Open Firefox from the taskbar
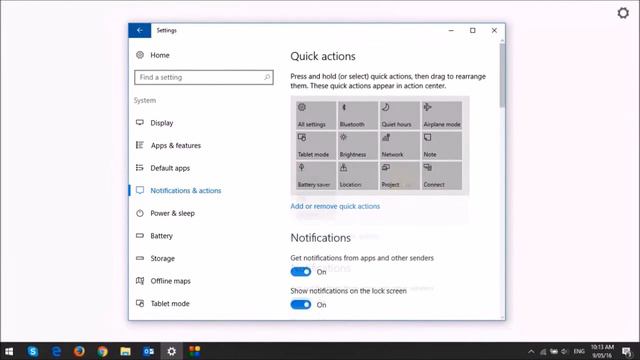Viewport: 640px width, 360px height. (79, 351)
